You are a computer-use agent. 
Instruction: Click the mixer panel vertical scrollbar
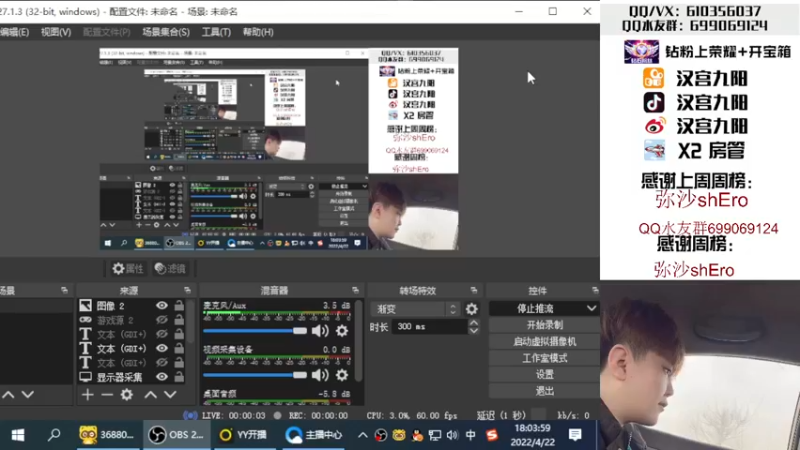tap(358, 341)
